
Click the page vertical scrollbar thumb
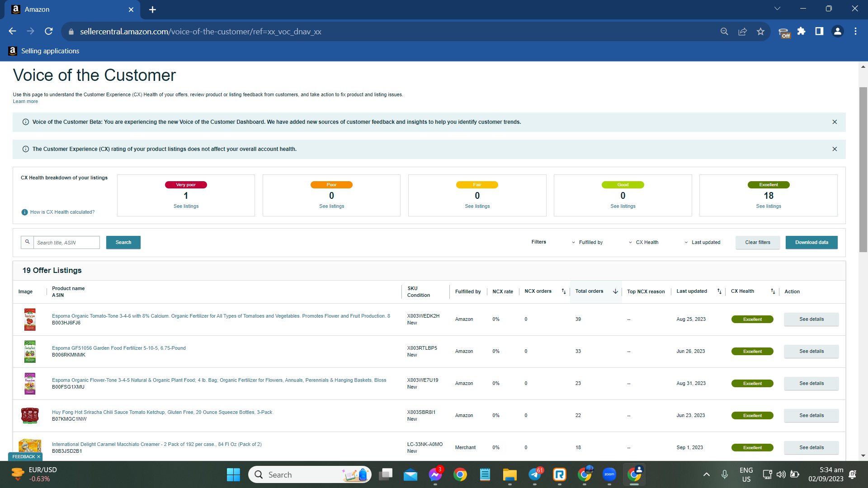[863, 169]
